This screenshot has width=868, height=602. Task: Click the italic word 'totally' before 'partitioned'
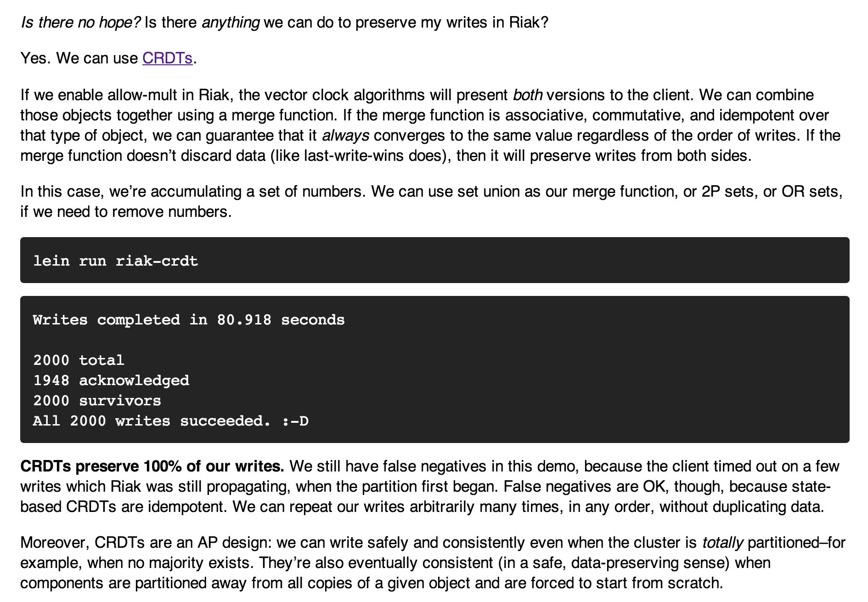pos(722,543)
